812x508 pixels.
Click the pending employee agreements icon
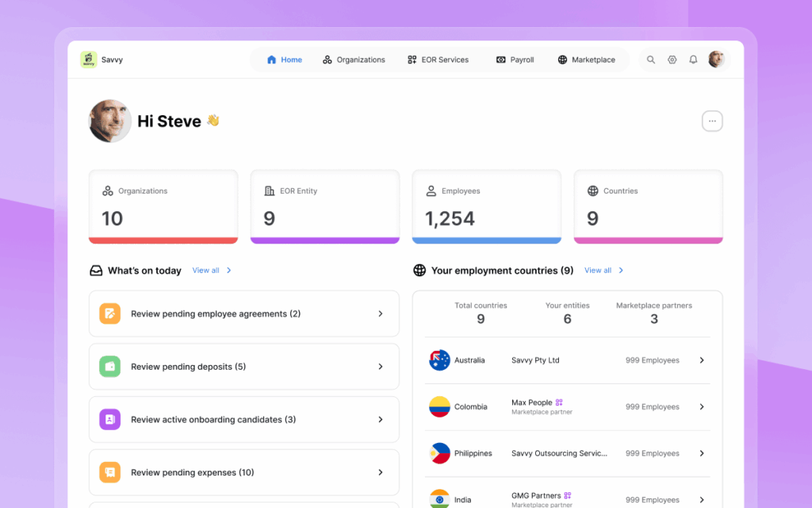click(109, 314)
